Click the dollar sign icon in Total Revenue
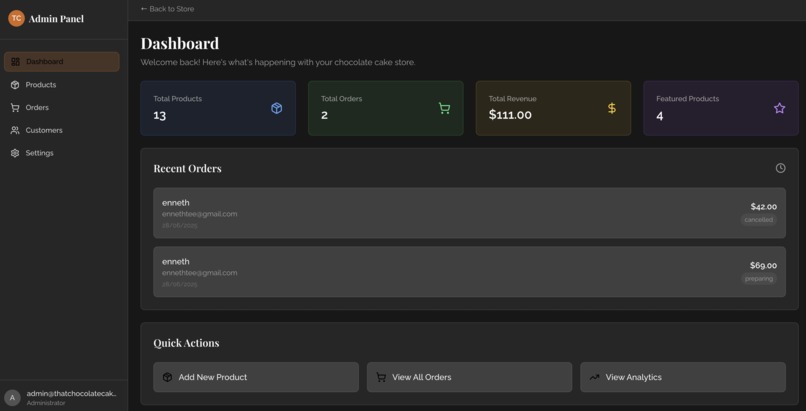Image resolution: width=806 pixels, height=411 pixels. [x=612, y=108]
